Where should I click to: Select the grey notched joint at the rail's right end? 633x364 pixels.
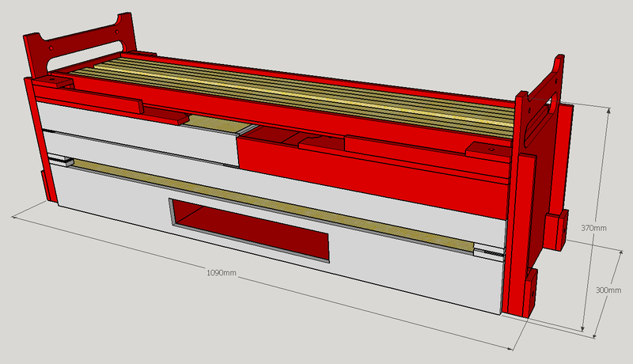pos(489,252)
